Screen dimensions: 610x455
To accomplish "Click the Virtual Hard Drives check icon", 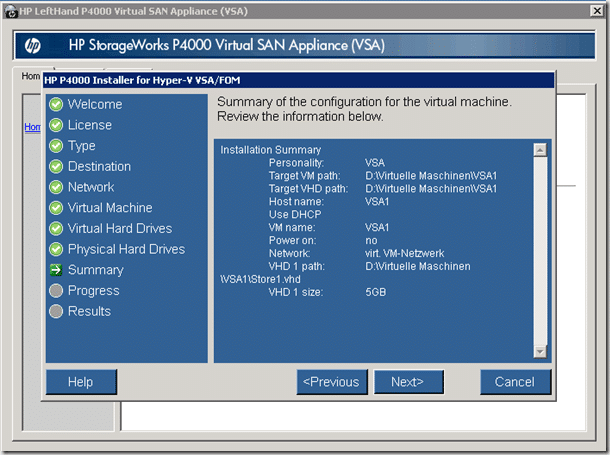I will 56,228.
